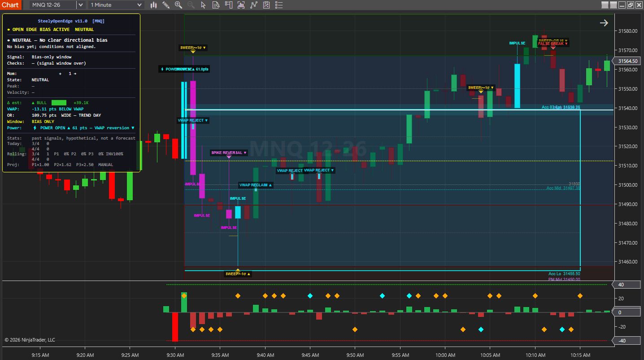This screenshot has width=644, height=360.
Task: Open the bar type candlestick menu
Action: [153, 5]
